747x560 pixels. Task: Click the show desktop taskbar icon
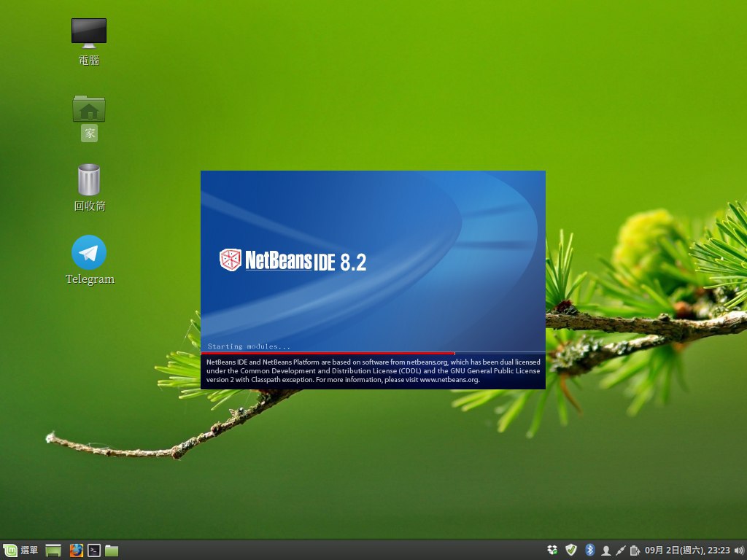click(x=53, y=551)
